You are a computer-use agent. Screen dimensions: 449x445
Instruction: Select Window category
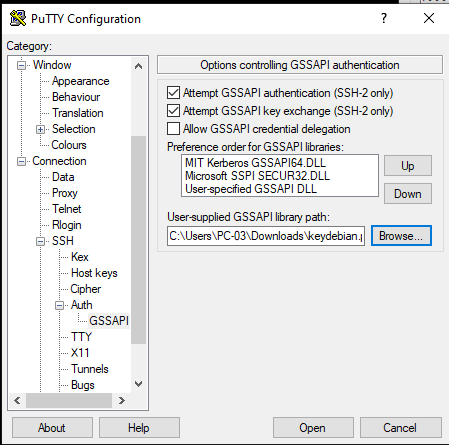tap(52, 65)
